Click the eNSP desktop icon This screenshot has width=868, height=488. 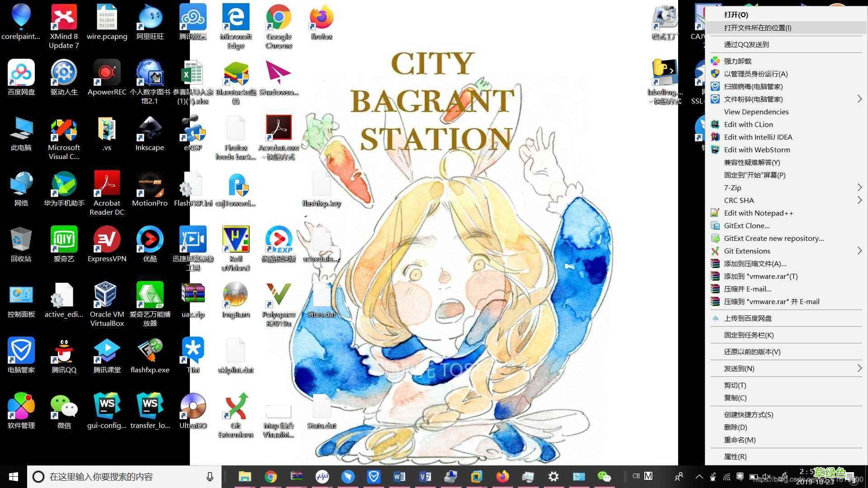click(193, 133)
